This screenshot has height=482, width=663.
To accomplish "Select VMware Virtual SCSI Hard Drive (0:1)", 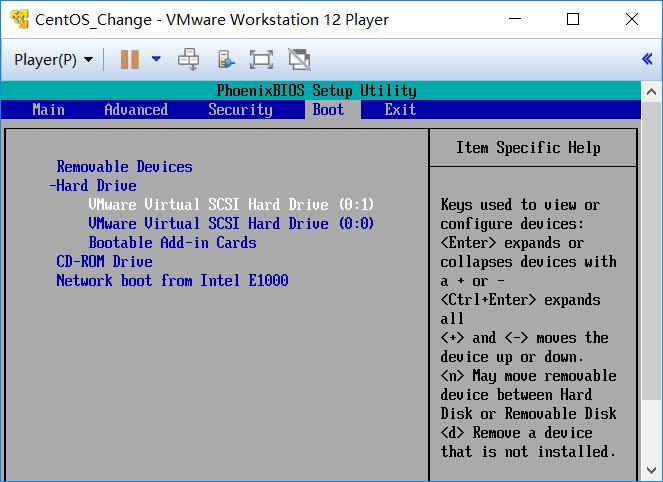I will pyautogui.click(x=231, y=205).
